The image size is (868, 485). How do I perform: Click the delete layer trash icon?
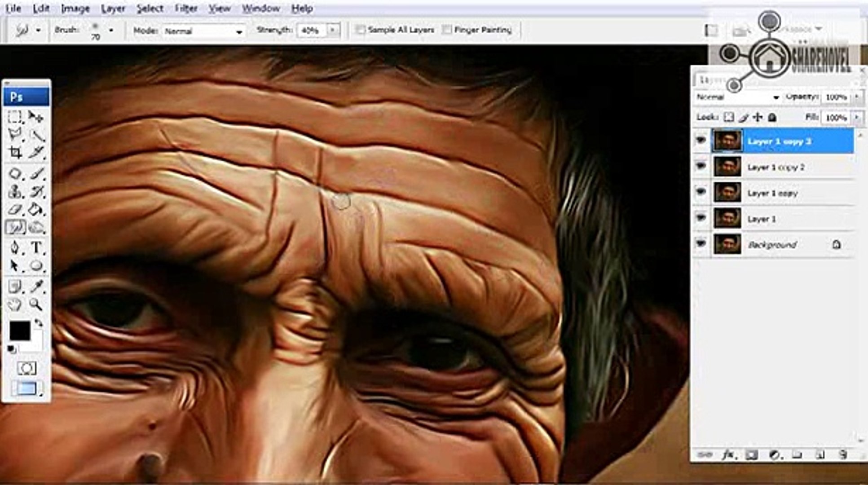point(842,454)
